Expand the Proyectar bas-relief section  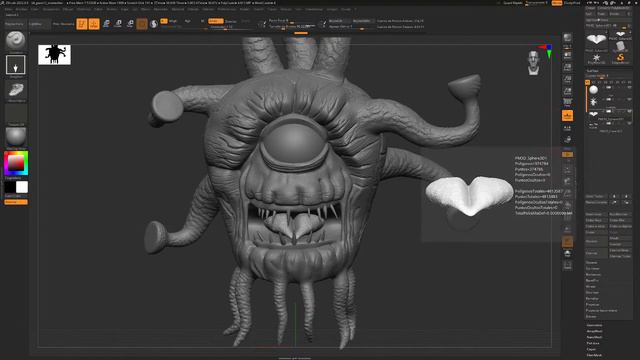tap(602, 311)
